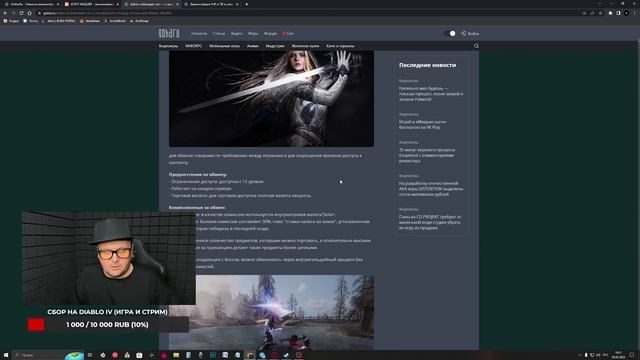This screenshot has height=360, width=640.
Task: Open the CD PROJEKT news item
Action: [x=430, y=222]
